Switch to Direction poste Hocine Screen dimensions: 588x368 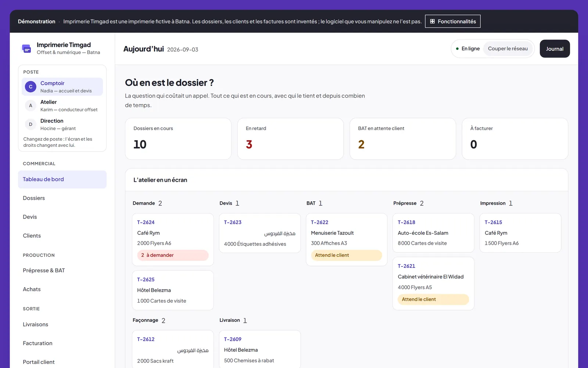(62, 124)
